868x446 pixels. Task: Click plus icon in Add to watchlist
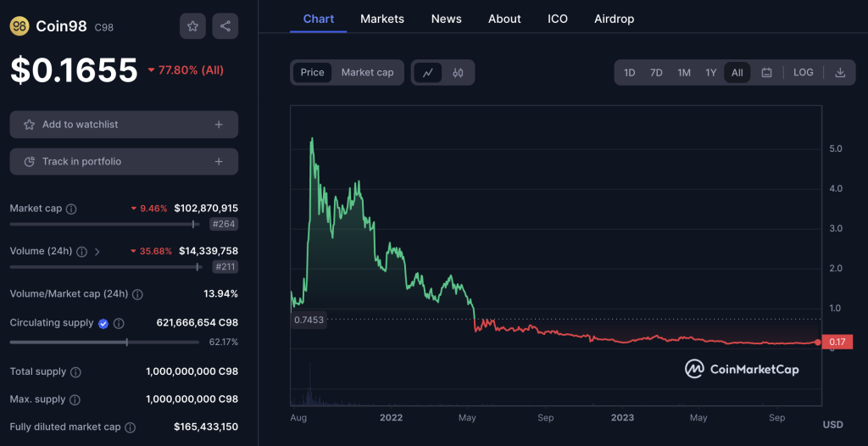[x=220, y=125]
